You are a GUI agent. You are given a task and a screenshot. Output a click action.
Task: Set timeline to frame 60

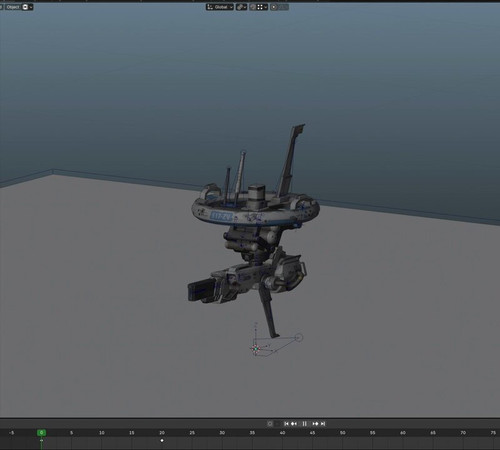point(403,433)
